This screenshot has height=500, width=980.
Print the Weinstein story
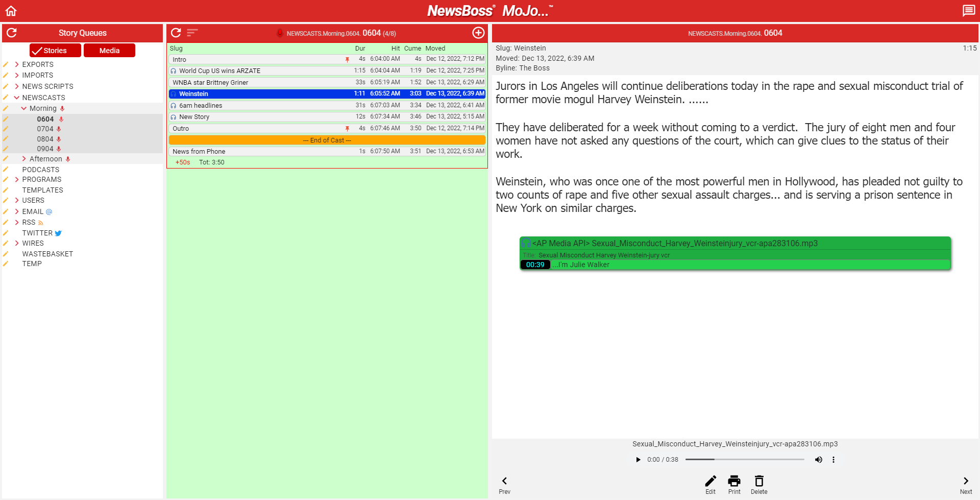point(734,481)
